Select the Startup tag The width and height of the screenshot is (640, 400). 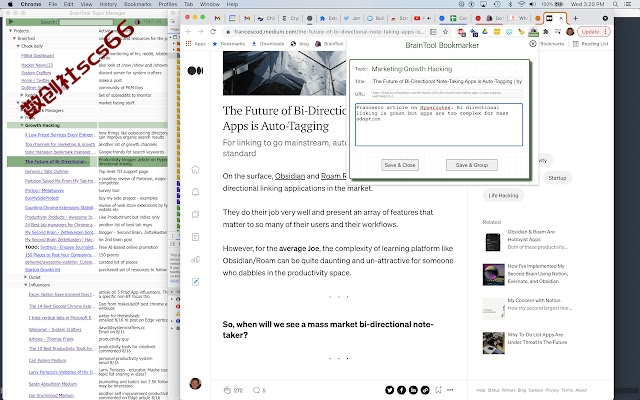pos(557,178)
